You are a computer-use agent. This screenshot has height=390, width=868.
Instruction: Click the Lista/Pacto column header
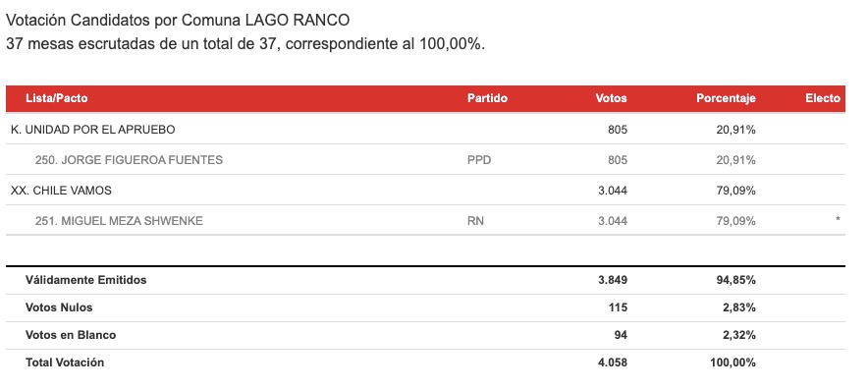click(x=57, y=98)
